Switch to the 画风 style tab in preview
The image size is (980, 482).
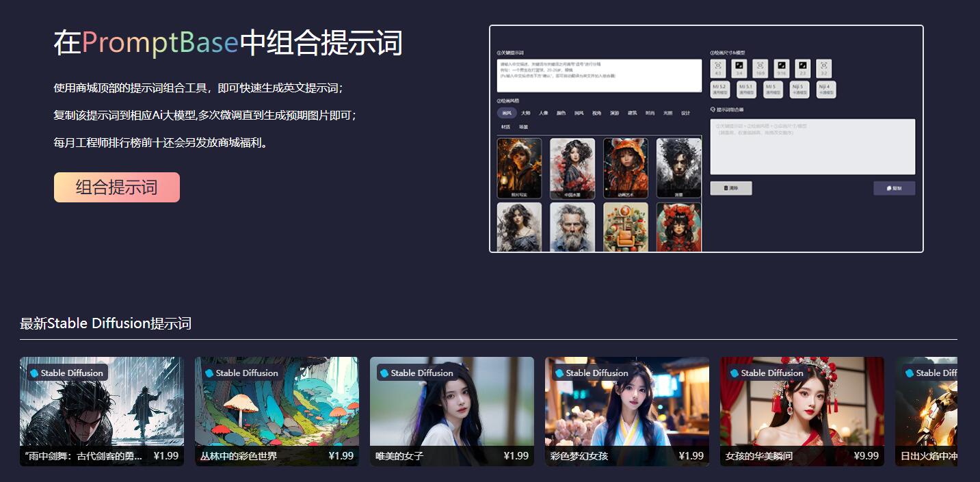[x=507, y=113]
